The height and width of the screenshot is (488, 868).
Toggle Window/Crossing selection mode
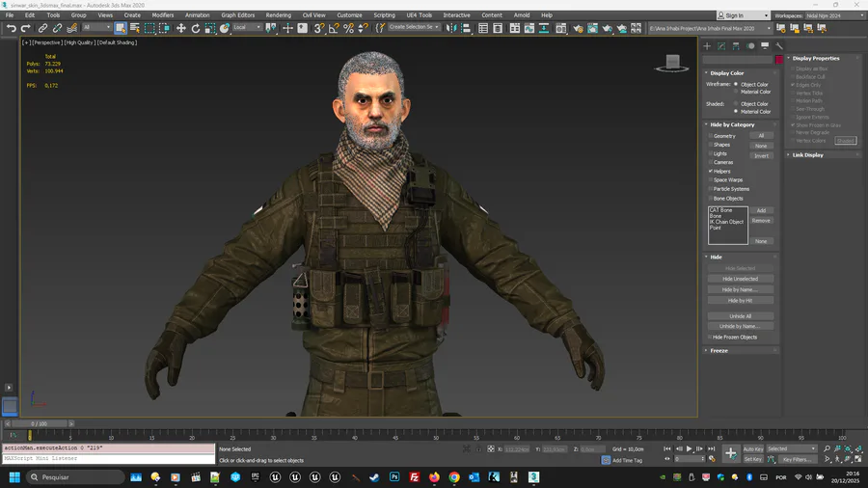point(164,28)
